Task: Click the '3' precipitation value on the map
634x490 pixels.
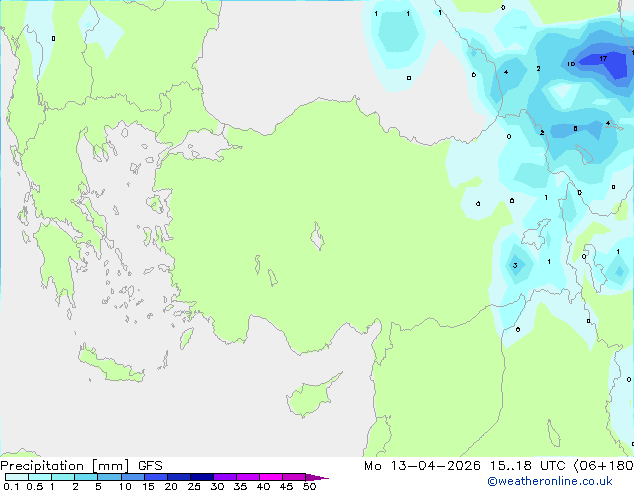Action: coord(515,266)
